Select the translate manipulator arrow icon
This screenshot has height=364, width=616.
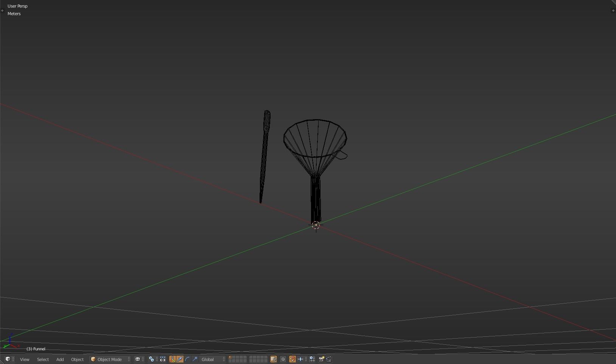(x=180, y=359)
